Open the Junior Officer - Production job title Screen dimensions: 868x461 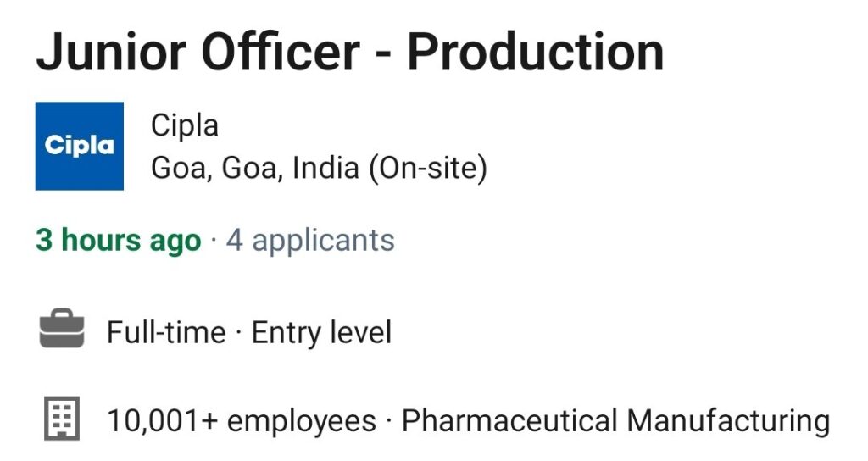350,53
